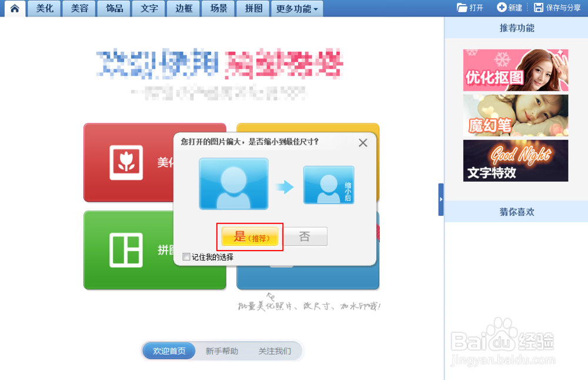Open the 更多功能 dropdown menu
This screenshot has height=380, width=588.
296,8
